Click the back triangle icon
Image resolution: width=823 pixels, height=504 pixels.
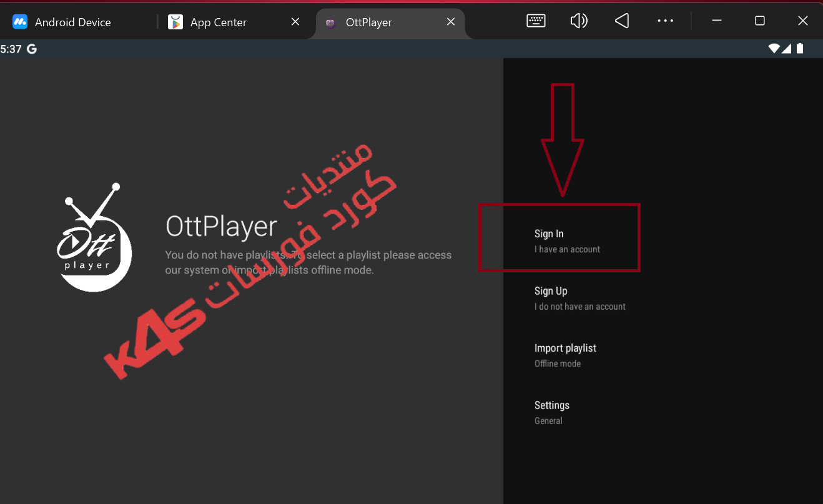622,21
